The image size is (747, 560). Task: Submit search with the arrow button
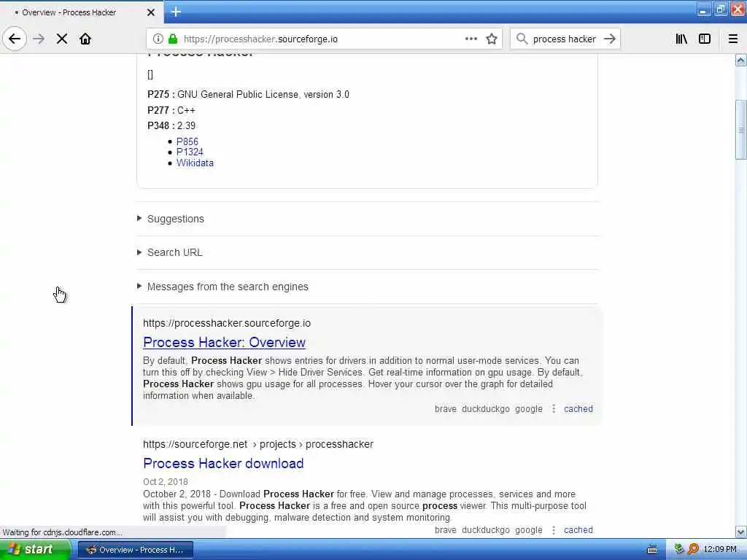tap(610, 39)
